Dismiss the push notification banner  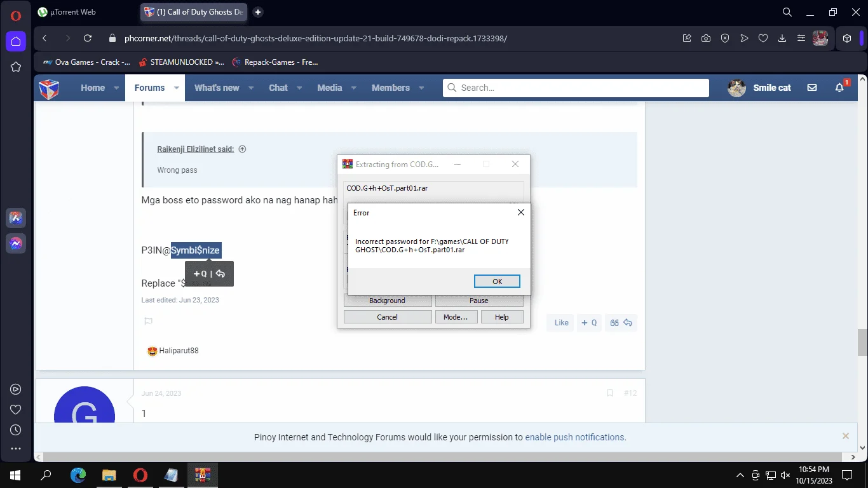[x=846, y=436]
